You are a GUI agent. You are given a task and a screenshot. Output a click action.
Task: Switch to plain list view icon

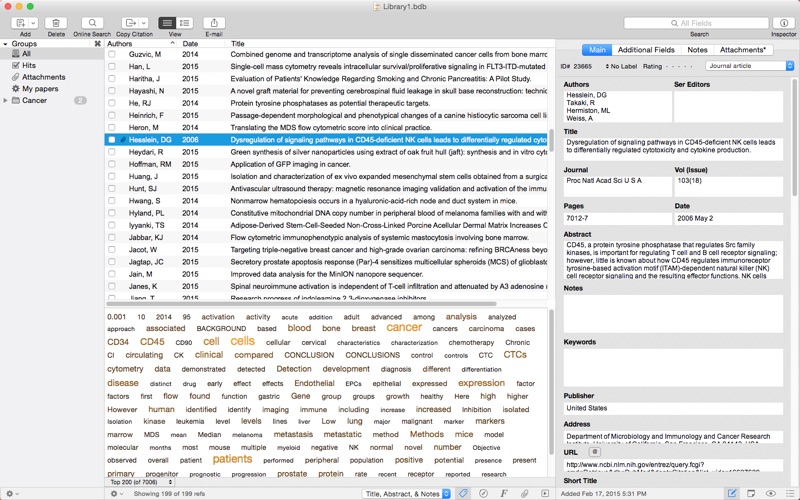click(x=167, y=23)
